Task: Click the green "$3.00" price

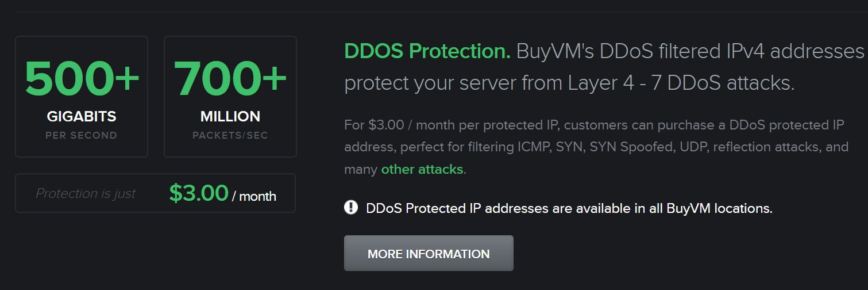Action: [x=199, y=193]
